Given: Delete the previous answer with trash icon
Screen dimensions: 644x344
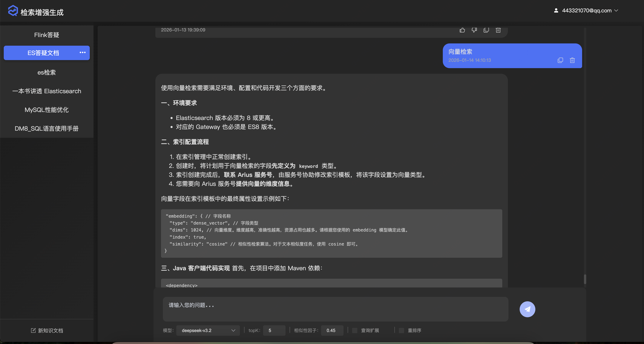Looking at the screenshot, I should (498, 30).
